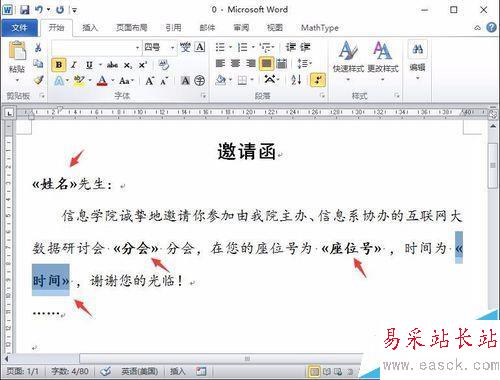The height and width of the screenshot is (380, 500).
Task: Apply a bulleted list
Action: click(220, 47)
